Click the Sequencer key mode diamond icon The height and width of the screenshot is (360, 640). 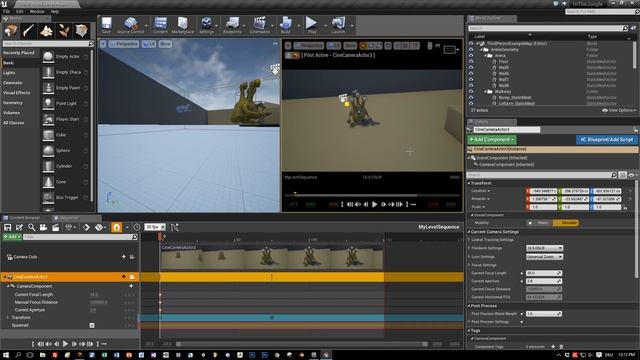86,227
